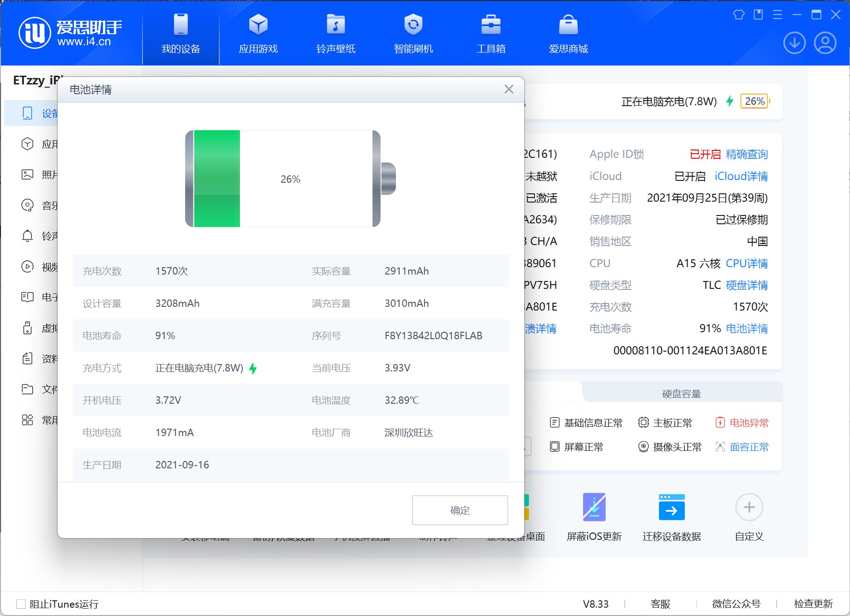Go to 智能刷机 tab
Image resolution: width=850 pixels, height=616 pixels.
(413, 33)
